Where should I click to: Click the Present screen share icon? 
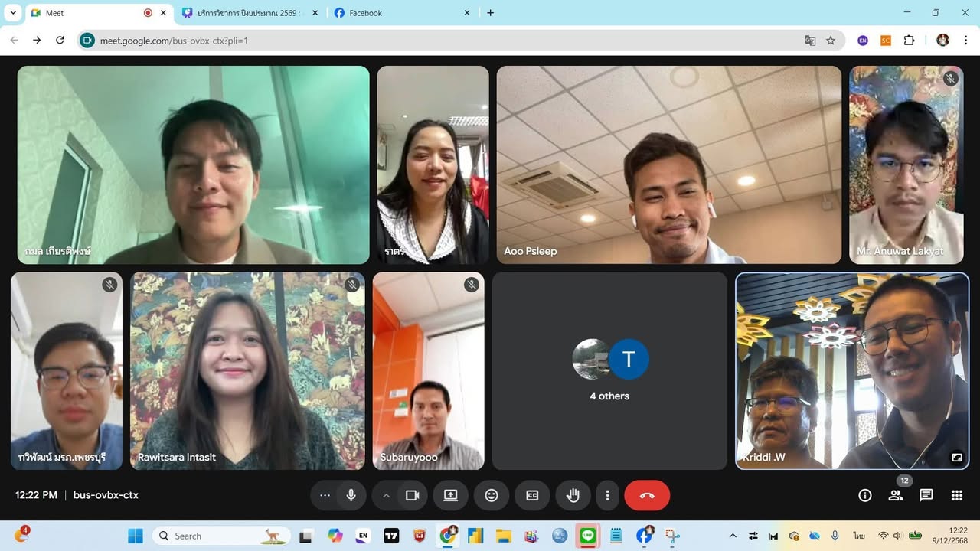(450, 495)
